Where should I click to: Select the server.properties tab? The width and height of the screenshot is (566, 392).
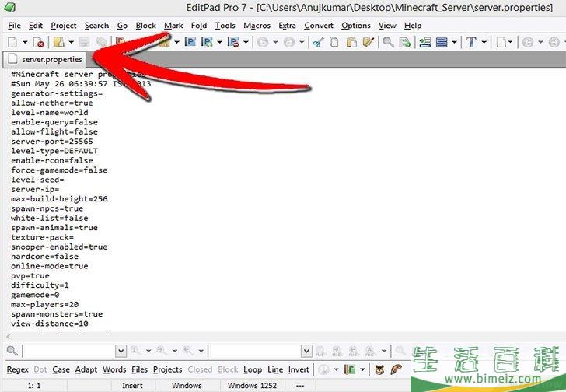pos(45,59)
